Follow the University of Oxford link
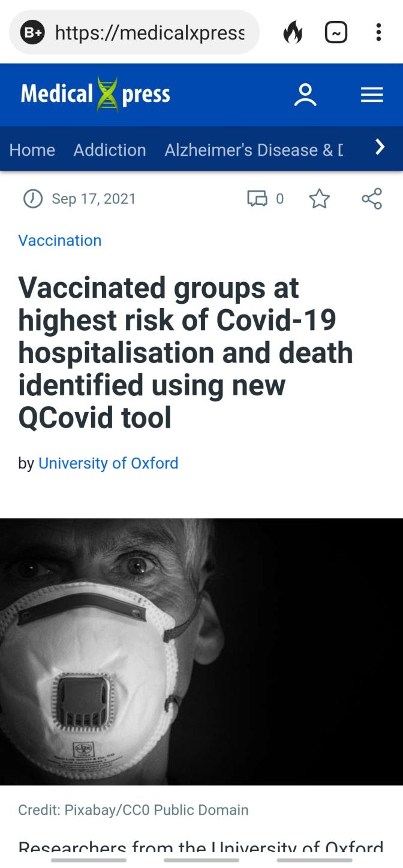 pos(109,463)
